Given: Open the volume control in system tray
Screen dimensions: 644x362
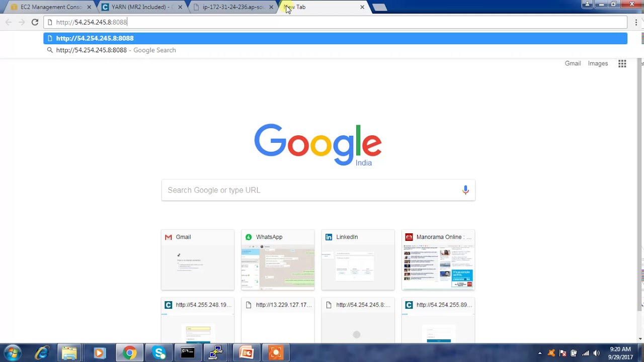Looking at the screenshot, I should 596,353.
